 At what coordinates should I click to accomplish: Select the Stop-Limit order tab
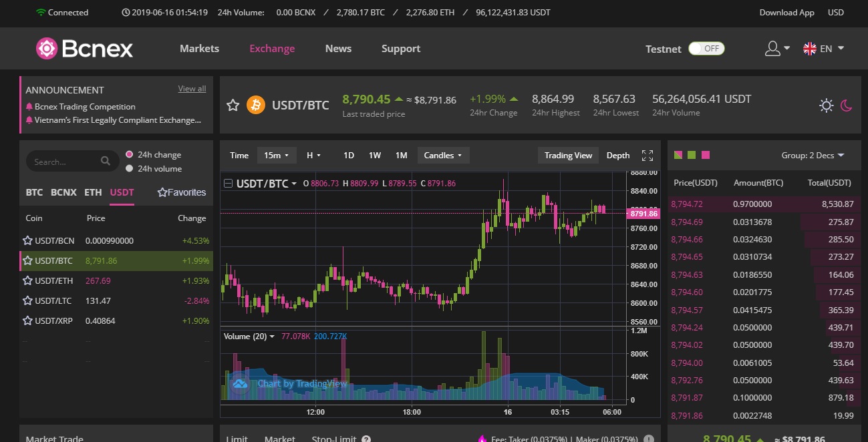[335, 439]
